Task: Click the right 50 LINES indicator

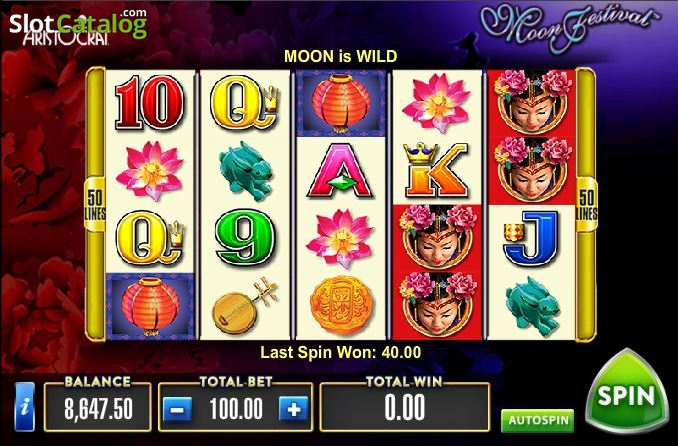Action: point(587,204)
